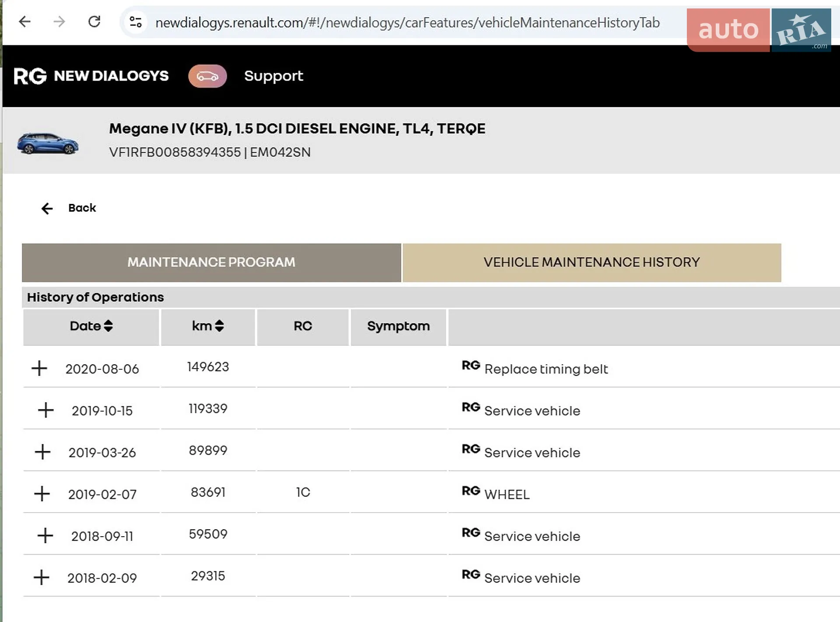Screen dimensions: 840x622
Task: Click RG icon beside WHEEL
Action: coord(471,491)
